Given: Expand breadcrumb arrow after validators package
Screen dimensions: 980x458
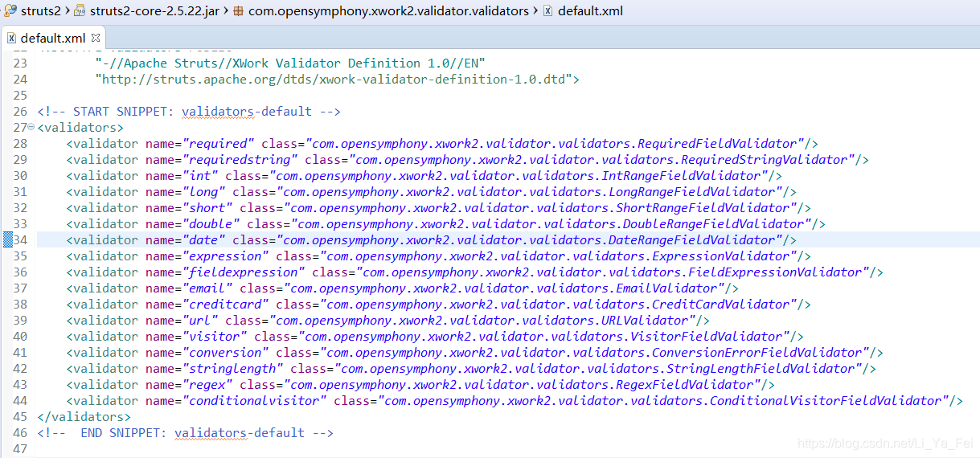Looking at the screenshot, I should (x=535, y=11).
